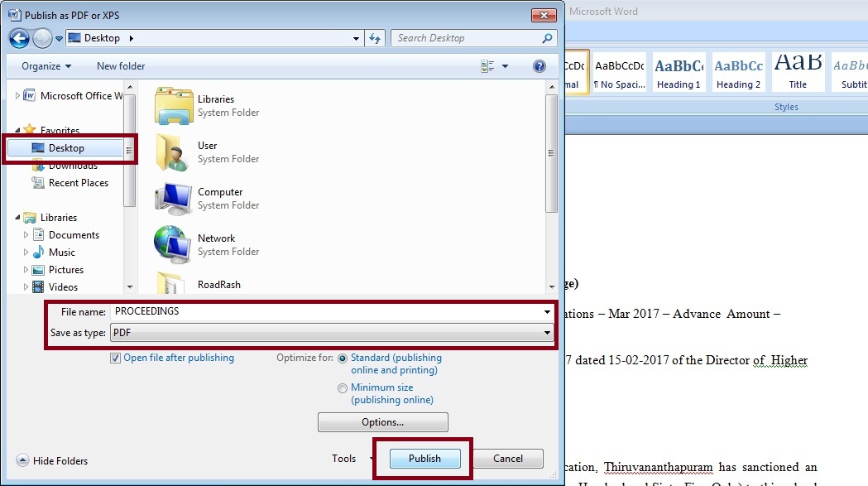This screenshot has width=868, height=486.
Task: Apply Heading 2 style in Word
Action: (738, 73)
